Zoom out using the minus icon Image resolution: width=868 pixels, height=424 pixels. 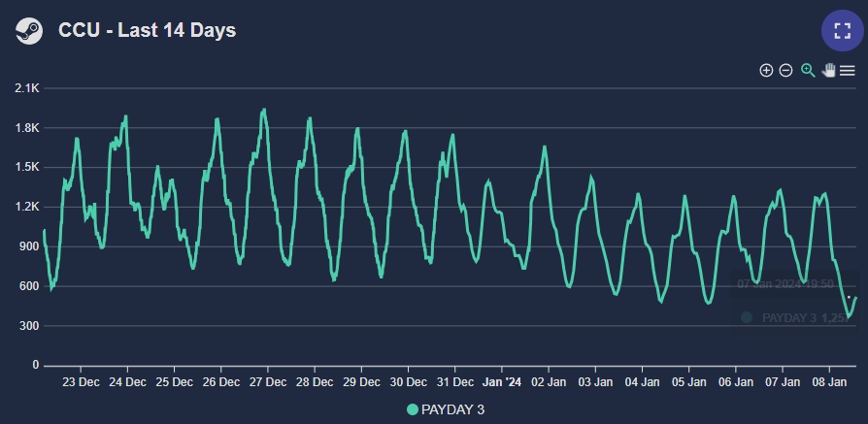tap(786, 70)
